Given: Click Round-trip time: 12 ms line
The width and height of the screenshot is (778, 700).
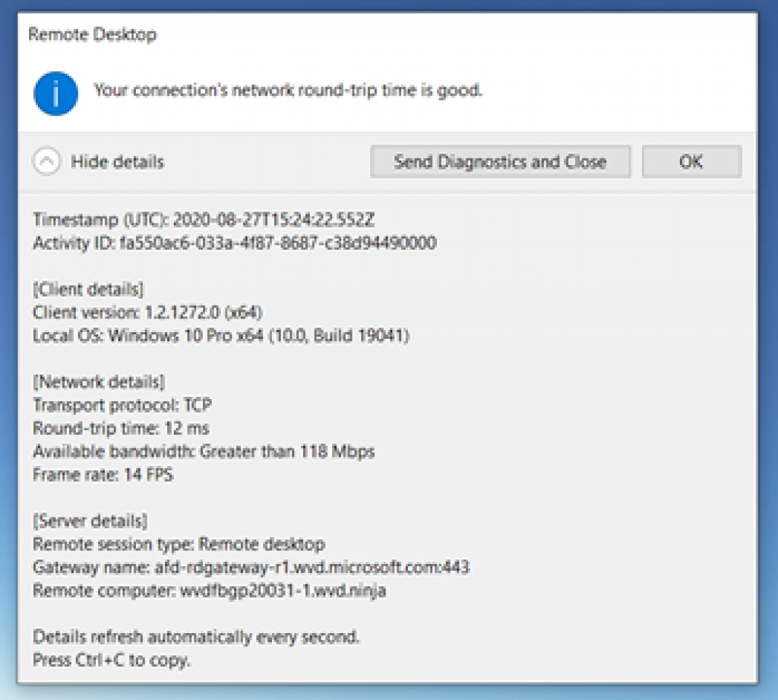Looking at the screenshot, I should click(x=121, y=428).
